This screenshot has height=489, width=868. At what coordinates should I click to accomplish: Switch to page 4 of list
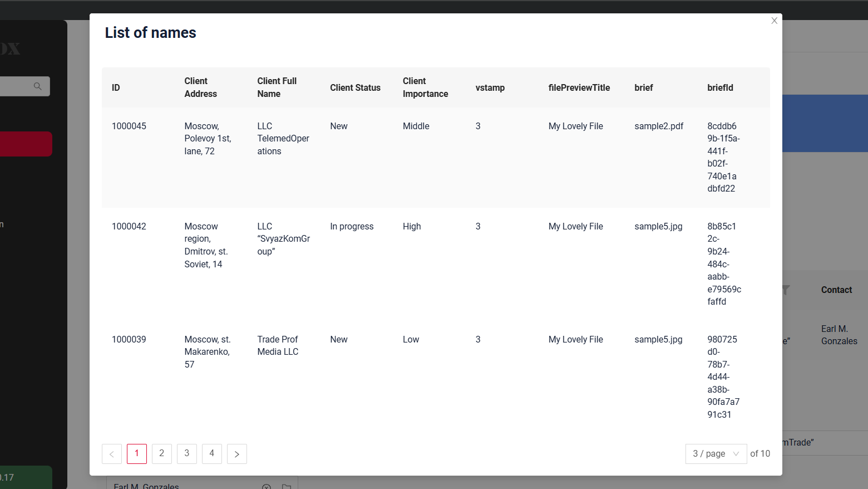pyautogui.click(x=212, y=453)
